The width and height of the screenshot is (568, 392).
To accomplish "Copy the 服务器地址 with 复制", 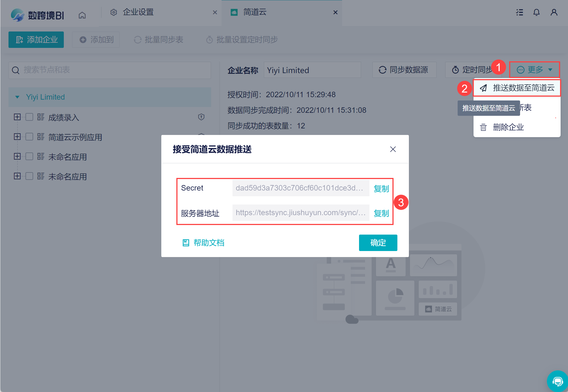I will point(381,213).
